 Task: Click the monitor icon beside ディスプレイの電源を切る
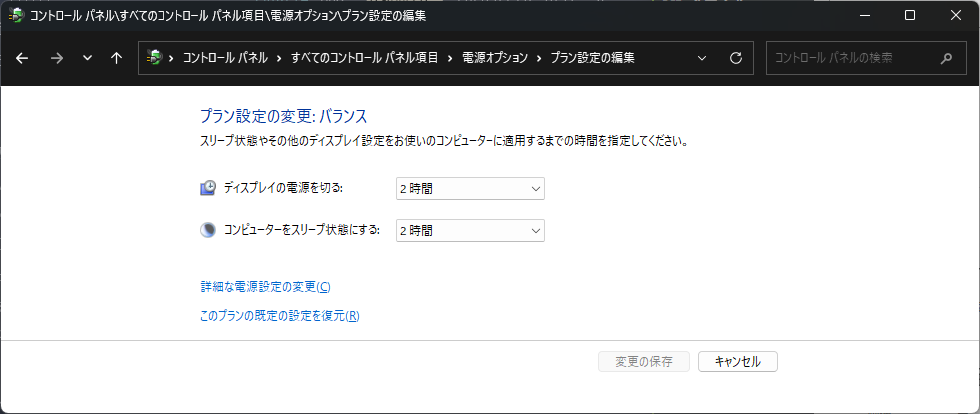208,188
